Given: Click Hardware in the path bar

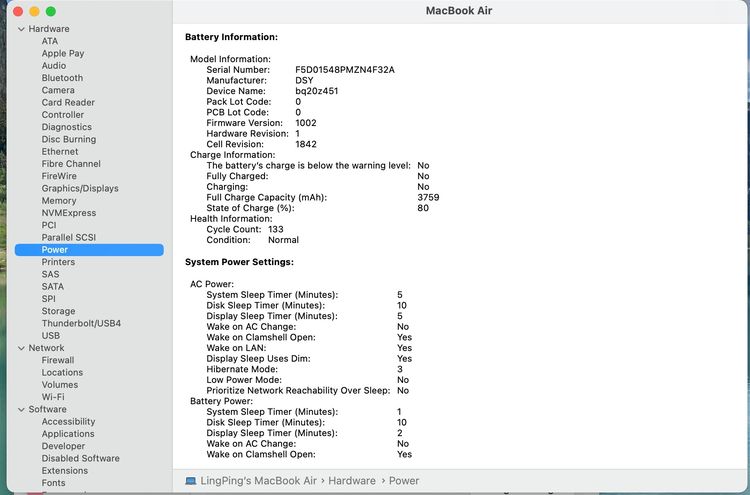Looking at the screenshot, I should (352, 481).
